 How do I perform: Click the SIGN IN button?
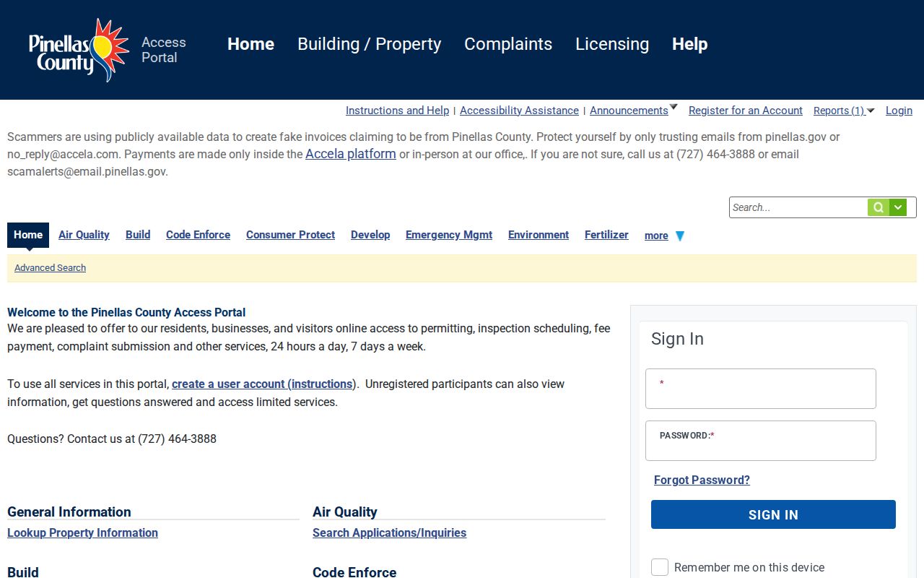[773, 514]
